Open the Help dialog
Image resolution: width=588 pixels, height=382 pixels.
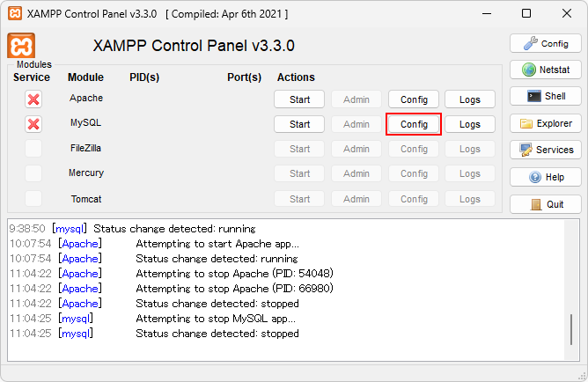click(546, 177)
